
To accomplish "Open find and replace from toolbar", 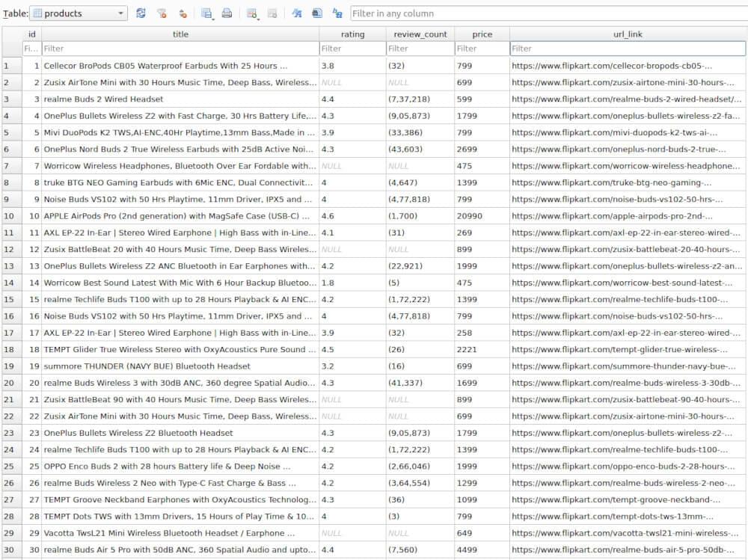I will point(337,13).
